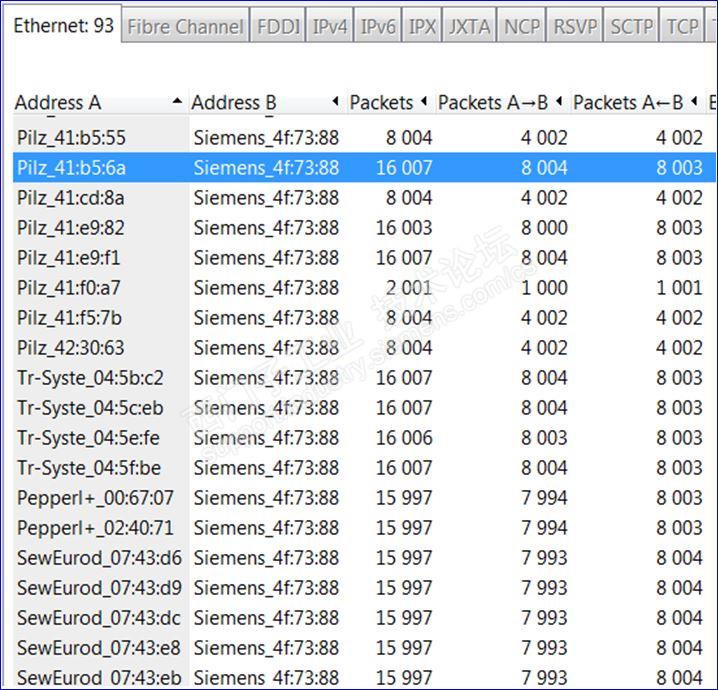Select row Pilz_41:cd:8a
The width and height of the screenshot is (718, 690).
click(x=364, y=198)
